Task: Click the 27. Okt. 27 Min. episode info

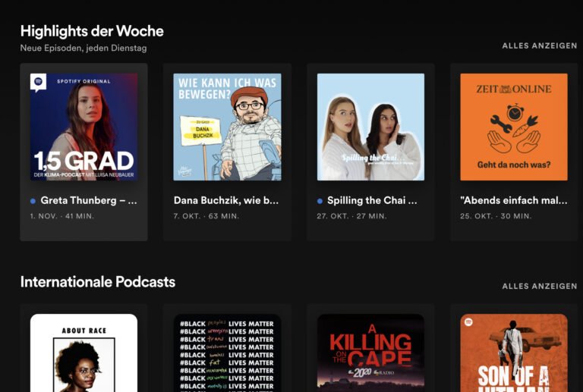Action: pyautogui.click(x=351, y=216)
